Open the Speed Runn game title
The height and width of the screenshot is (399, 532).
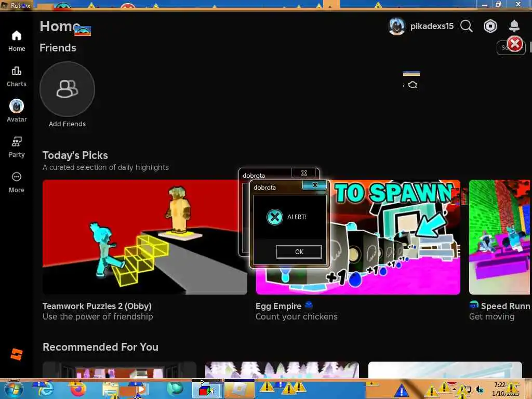tap(506, 306)
